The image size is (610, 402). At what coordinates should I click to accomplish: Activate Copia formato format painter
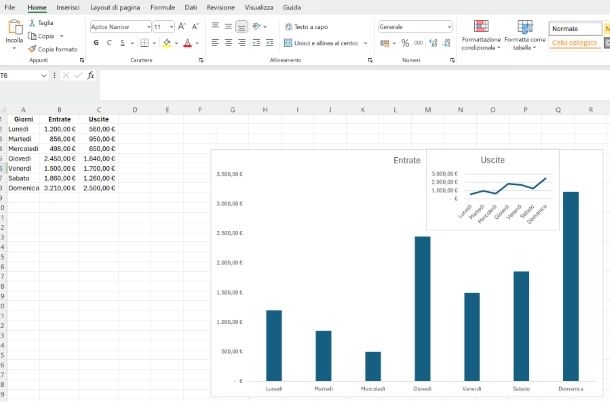pyautogui.click(x=53, y=49)
